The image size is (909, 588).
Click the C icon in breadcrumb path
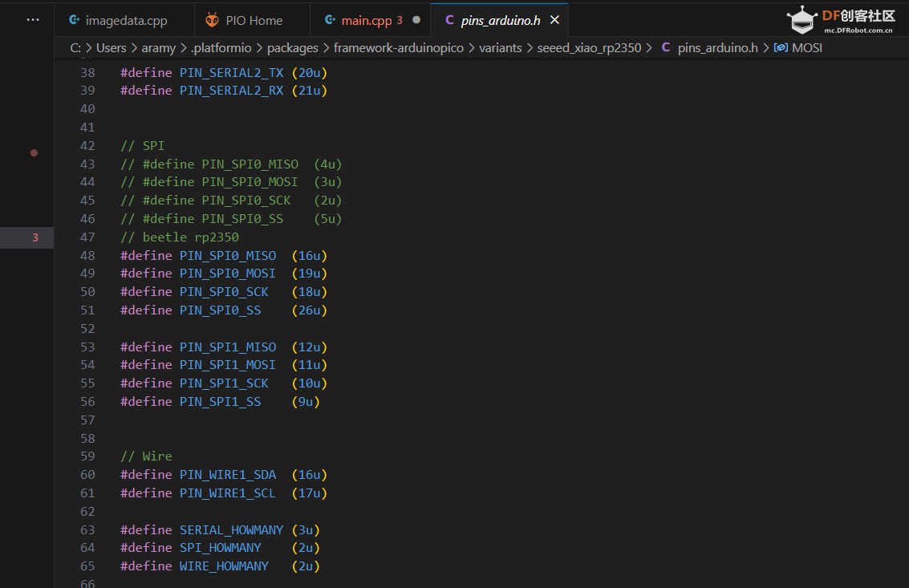pyautogui.click(x=666, y=47)
